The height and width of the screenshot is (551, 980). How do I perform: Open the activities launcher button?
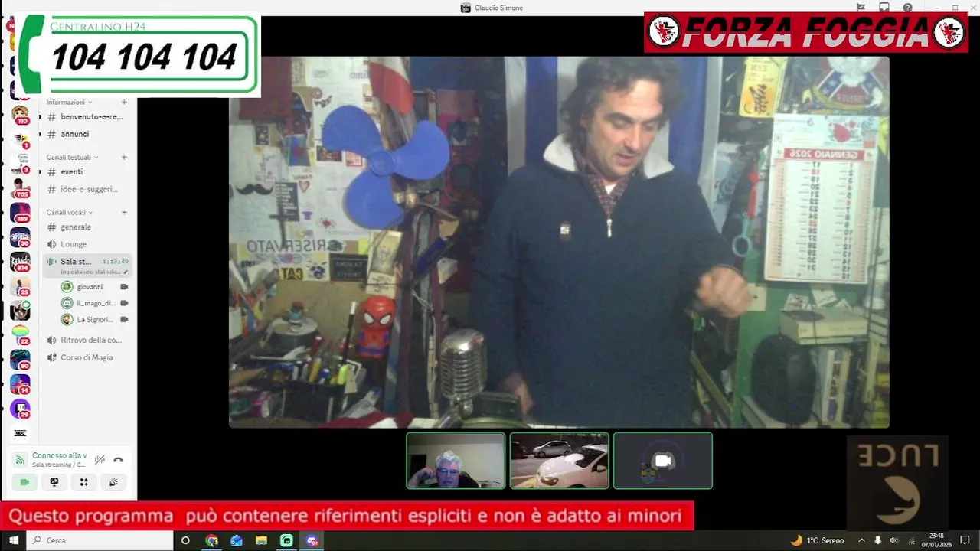(83, 482)
